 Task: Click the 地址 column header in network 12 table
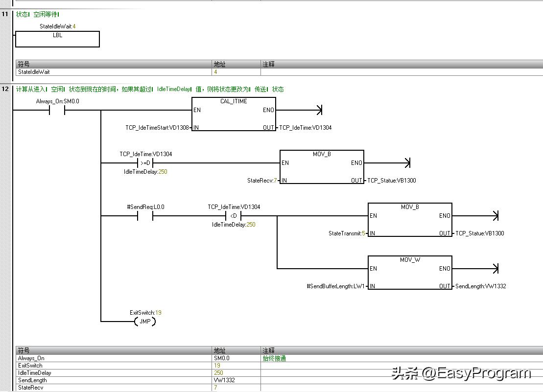[x=236, y=350]
